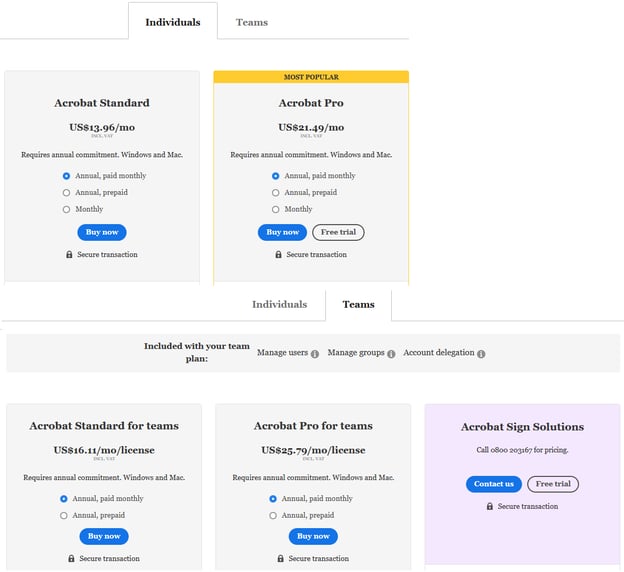Open the Individuals tab in upper tab bar
The image size is (624, 572).
pyautogui.click(x=173, y=22)
